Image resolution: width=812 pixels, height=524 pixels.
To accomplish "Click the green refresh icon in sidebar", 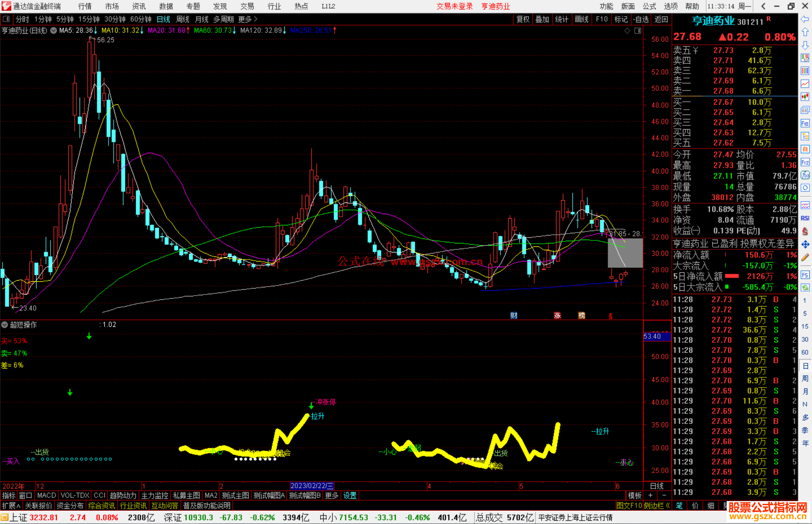I will coord(805,287).
